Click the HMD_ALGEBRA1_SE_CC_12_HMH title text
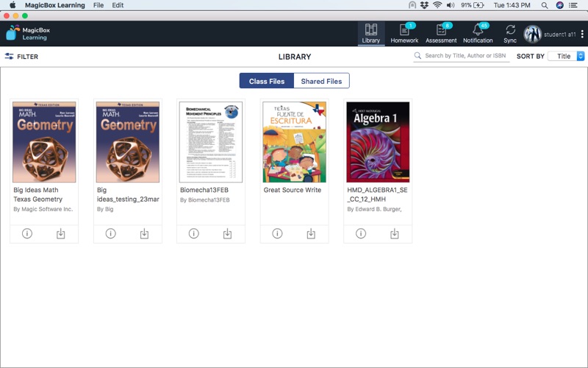 click(x=377, y=194)
